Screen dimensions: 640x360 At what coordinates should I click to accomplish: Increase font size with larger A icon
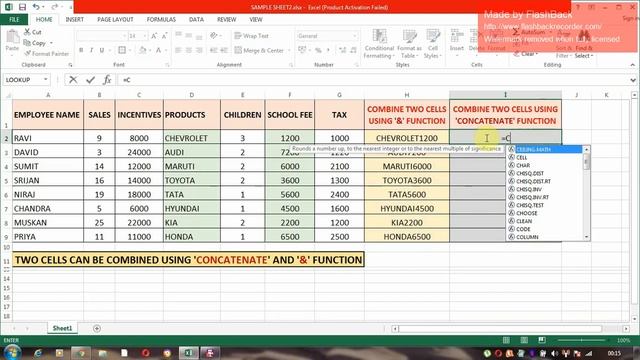tap(154, 36)
